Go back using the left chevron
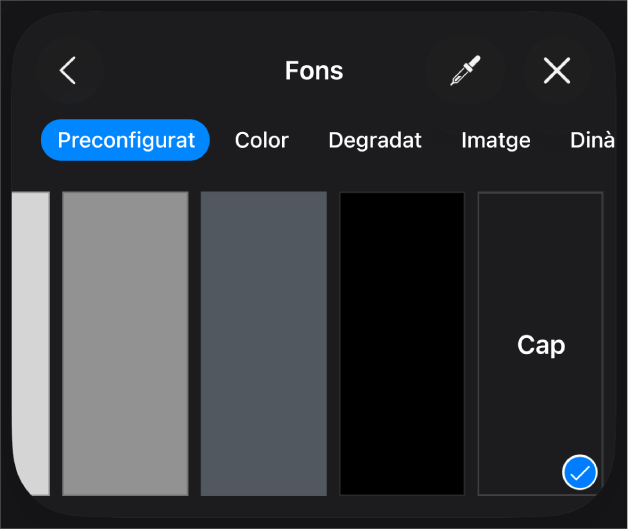This screenshot has width=628, height=529. (69, 70)
